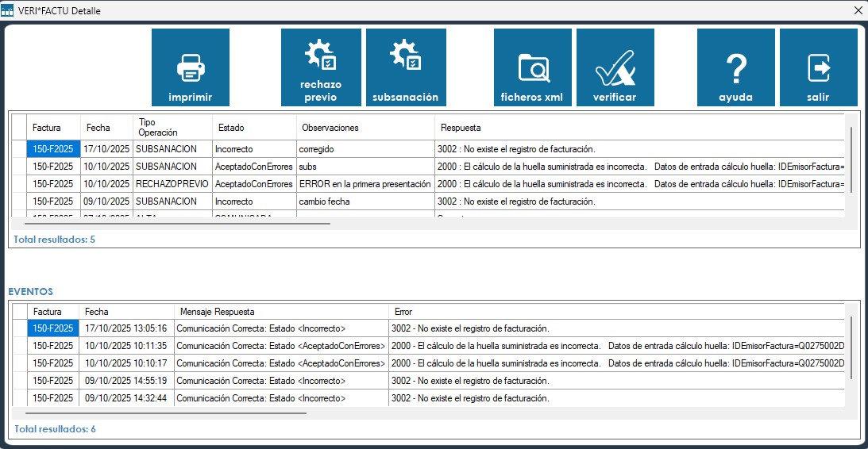Sort top grid by Tipo Operación header
868x449 pixels.
pos(158,128)
